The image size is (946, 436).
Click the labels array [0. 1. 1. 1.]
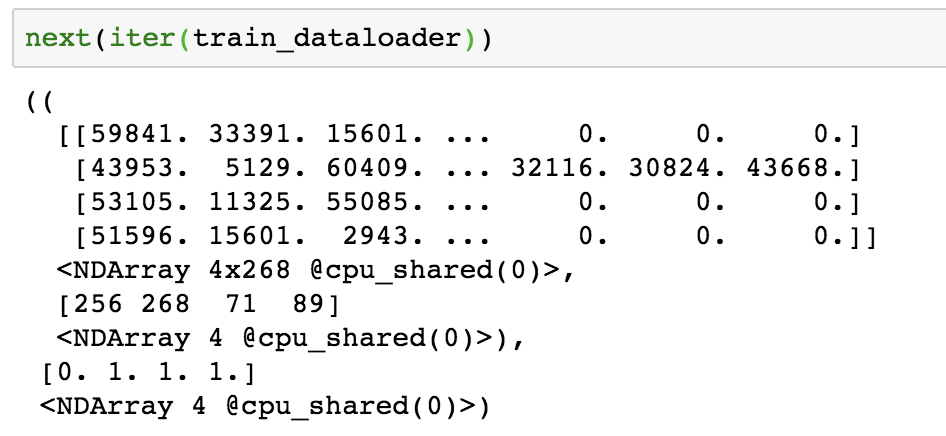[148, 373]
